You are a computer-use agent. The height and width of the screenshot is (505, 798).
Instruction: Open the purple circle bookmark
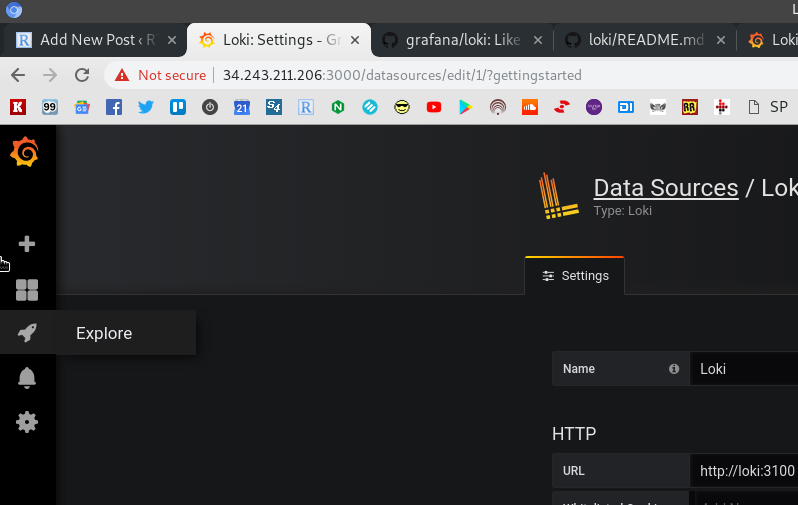click(x=594, y=107)
